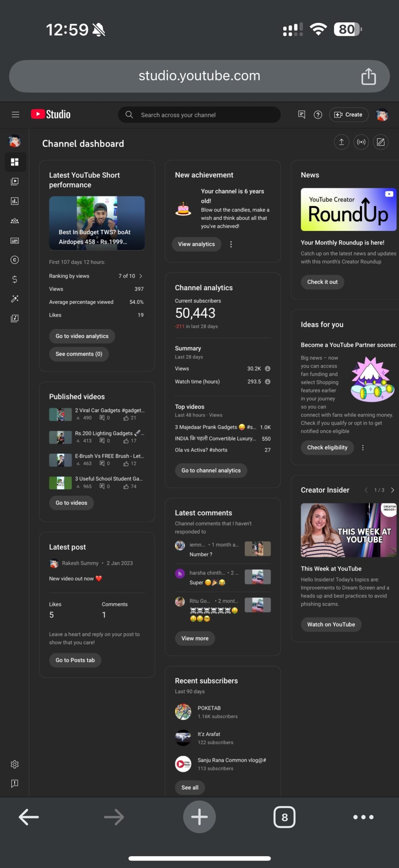
Task: Click the Check eligibility button
Action: [x=327, y=448]
